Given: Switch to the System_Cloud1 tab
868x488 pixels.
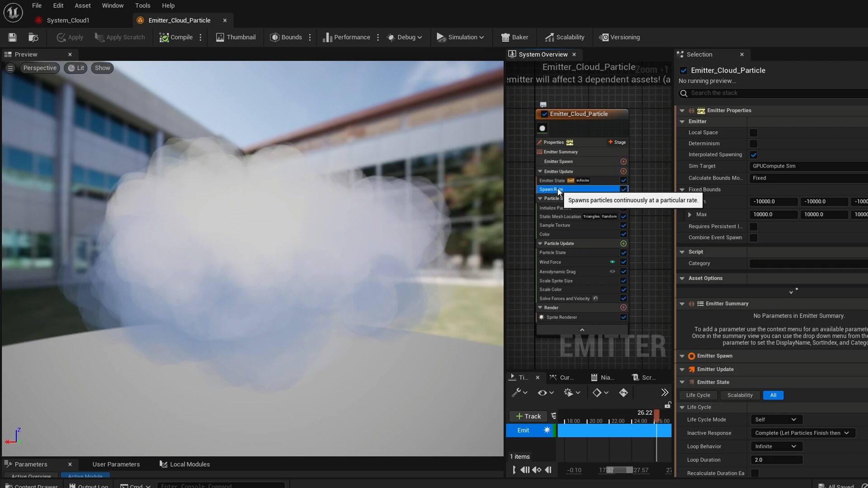Looking at the screenshot, I should (68, 20).
